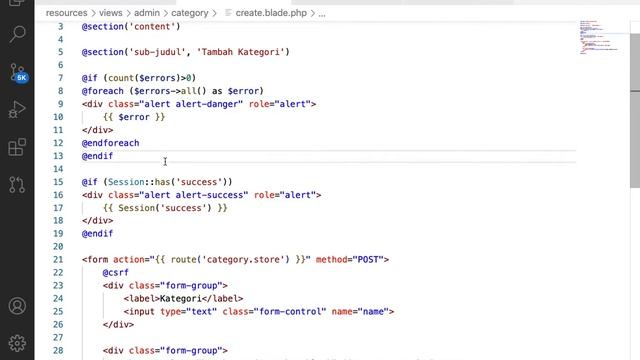
Task: Click the <label>Kategori</label> line
Action: tap(183, 298)
